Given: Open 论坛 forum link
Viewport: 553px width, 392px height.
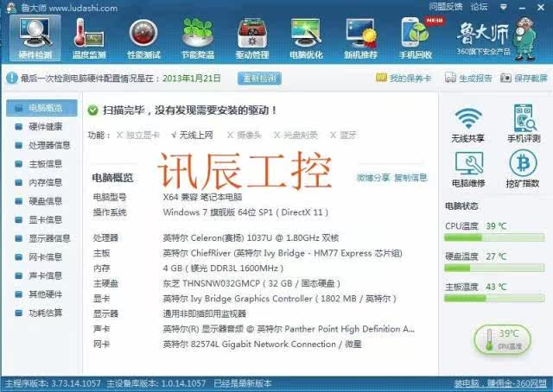Looking at the screenshot, I should coord(479,6).
